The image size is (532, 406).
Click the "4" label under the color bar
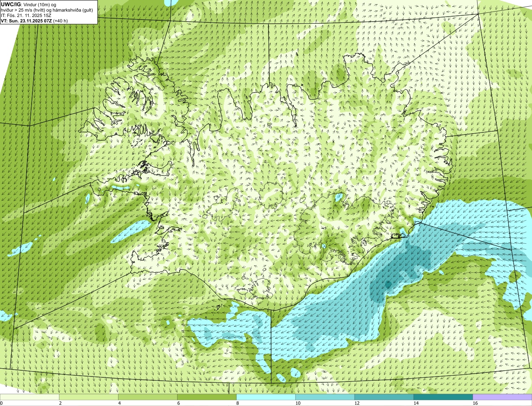119,403
